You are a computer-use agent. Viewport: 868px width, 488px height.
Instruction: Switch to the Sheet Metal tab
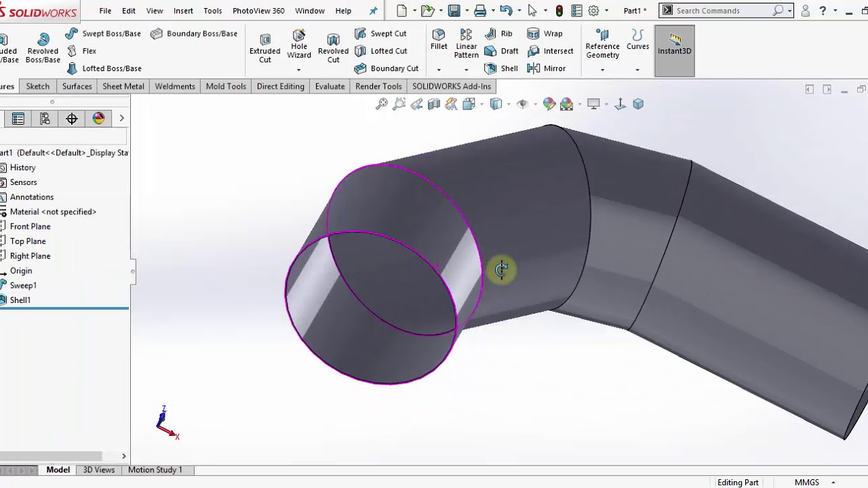coord(123,86)
